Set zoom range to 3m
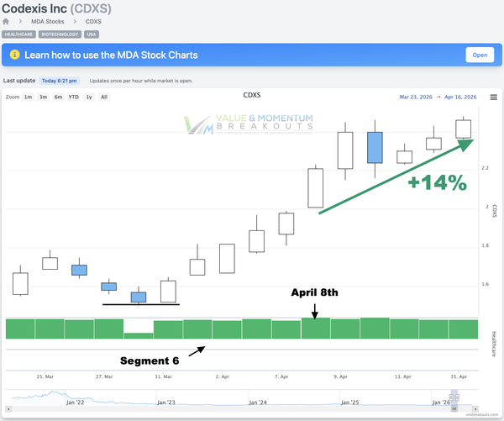This screenshot has width=504, height=421. coord(43,97)
